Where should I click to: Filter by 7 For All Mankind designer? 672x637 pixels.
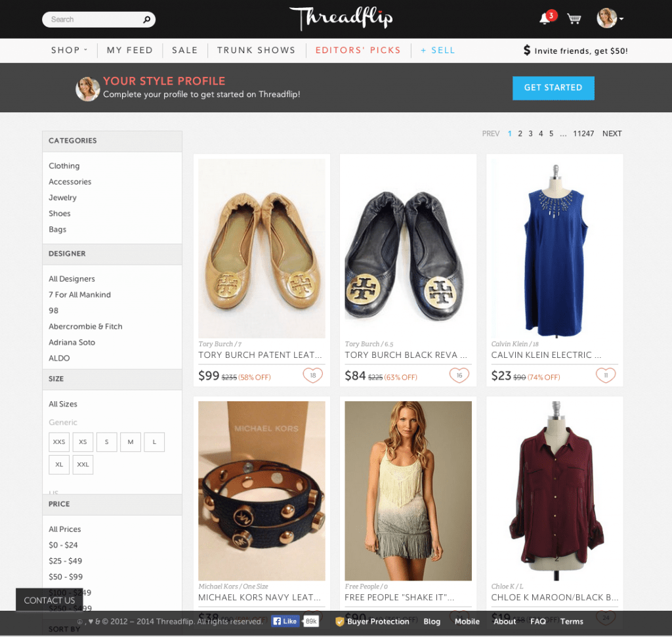[79, 295]
